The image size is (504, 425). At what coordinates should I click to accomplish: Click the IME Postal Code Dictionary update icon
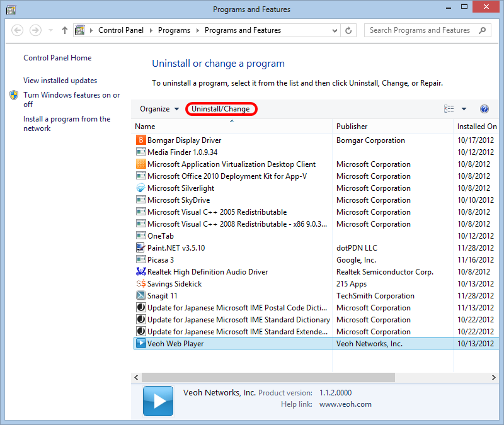140,307
